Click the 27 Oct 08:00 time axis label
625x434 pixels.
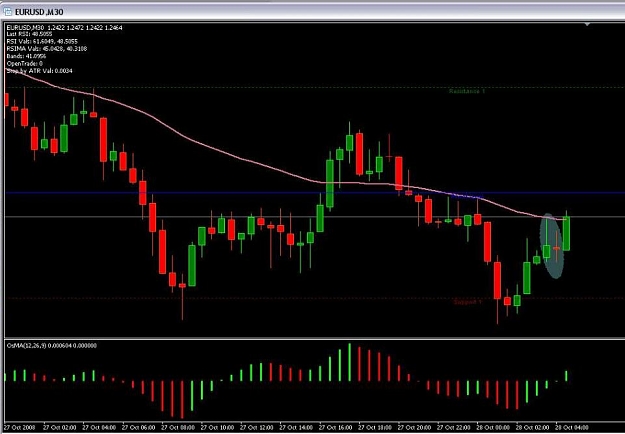[x=178, y=428]
